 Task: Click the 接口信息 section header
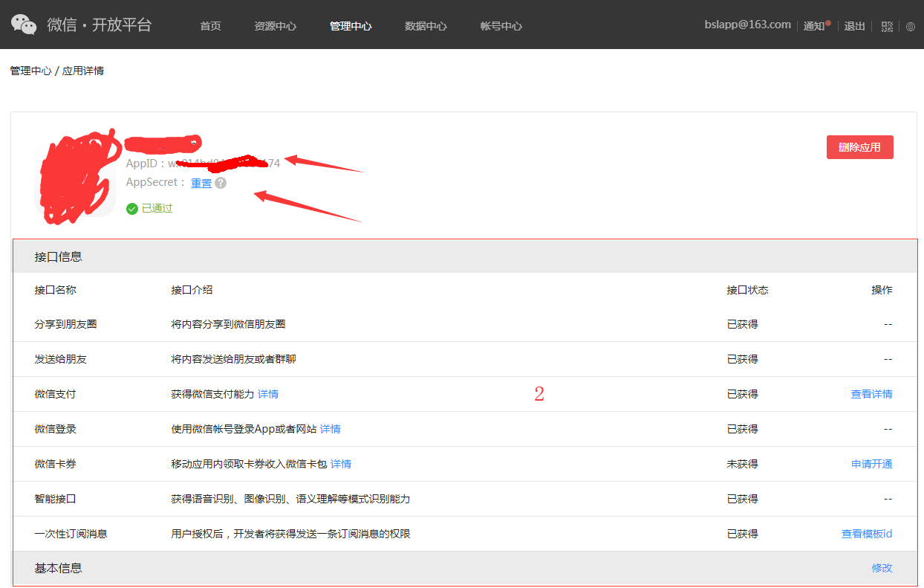[465, 256]
